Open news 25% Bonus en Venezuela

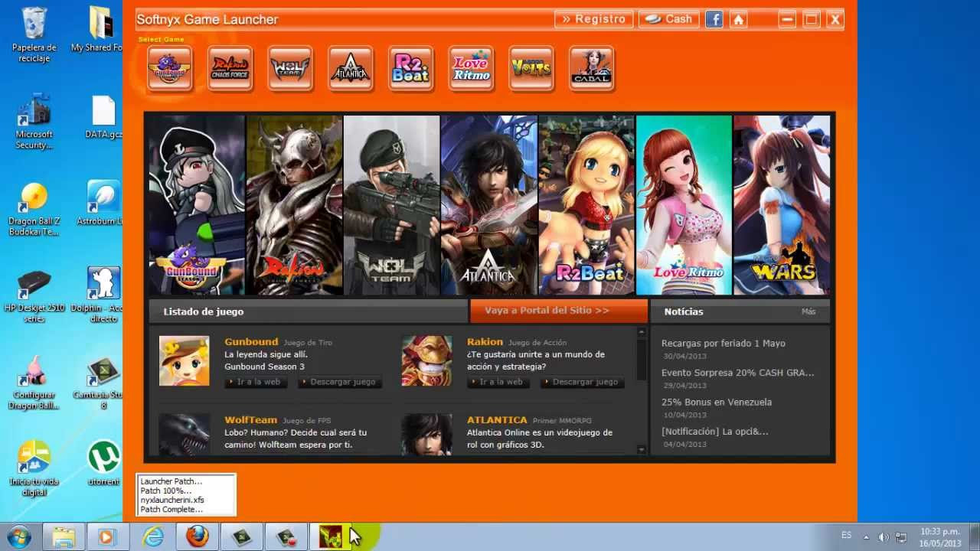pos(717,402)
